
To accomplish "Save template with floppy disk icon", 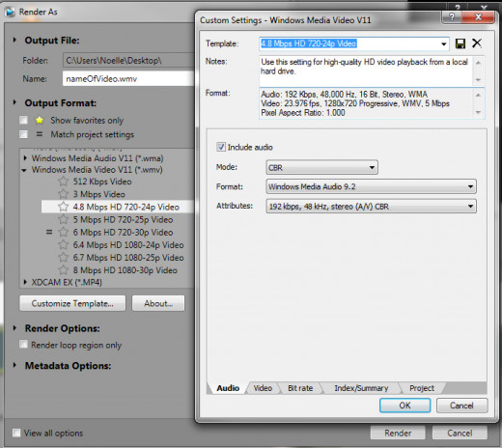I will click(x=460, y=43).
